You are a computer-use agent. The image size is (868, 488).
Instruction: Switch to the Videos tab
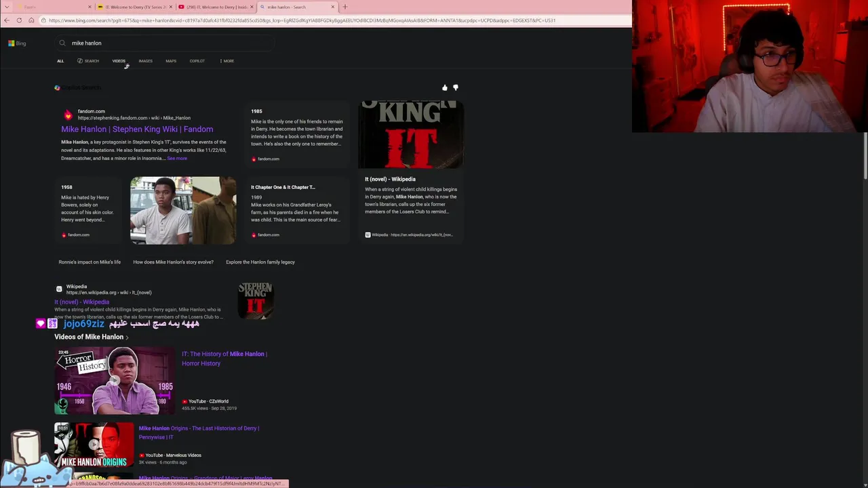[x=119, y=61]
